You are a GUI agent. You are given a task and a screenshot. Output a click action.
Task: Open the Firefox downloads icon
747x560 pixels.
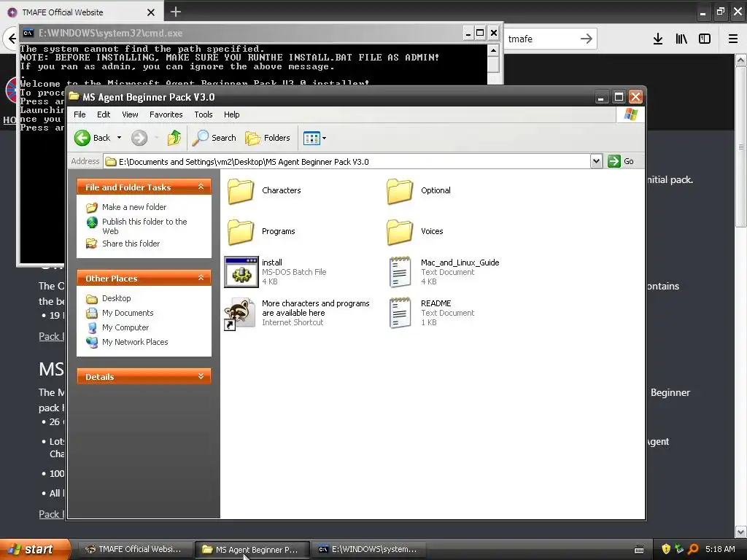coord(658,39)
